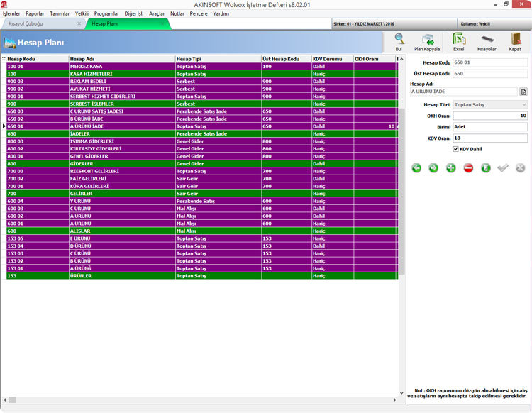Click the vertical scrollbar down arrow
The image size is (532, 413).
click(401, 393)
